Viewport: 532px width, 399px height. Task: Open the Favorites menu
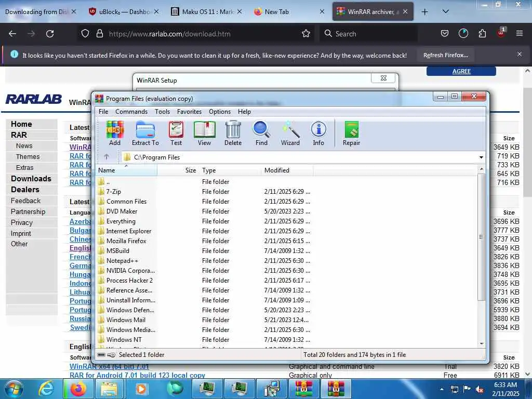point(189,112)
